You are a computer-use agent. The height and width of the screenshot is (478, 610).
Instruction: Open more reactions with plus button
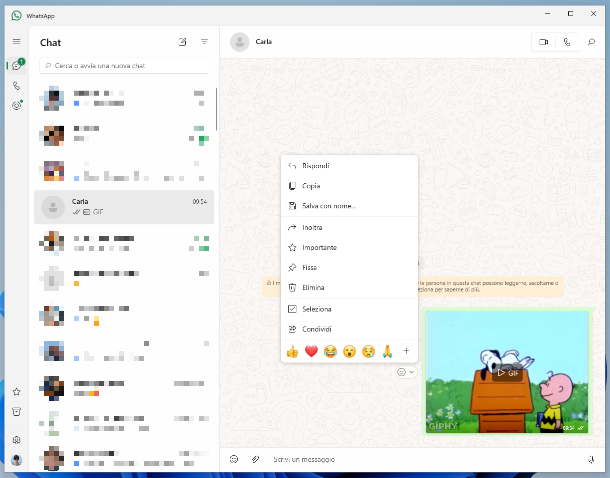(x=406, y=351)
